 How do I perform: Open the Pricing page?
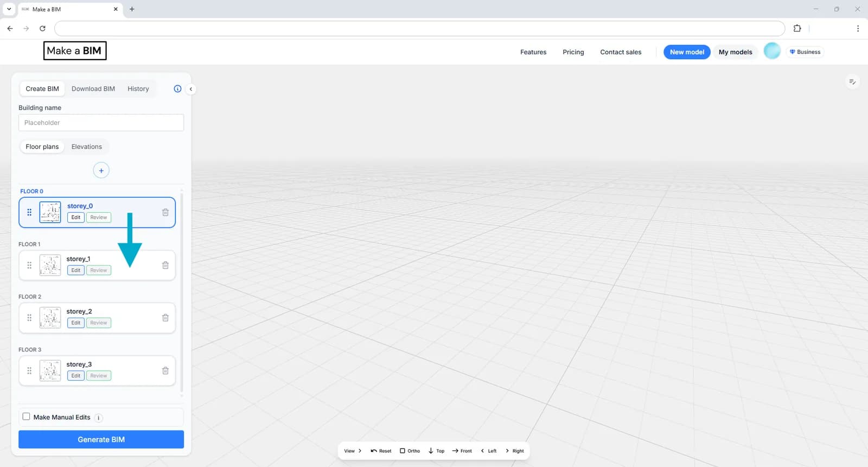point(573,52)
